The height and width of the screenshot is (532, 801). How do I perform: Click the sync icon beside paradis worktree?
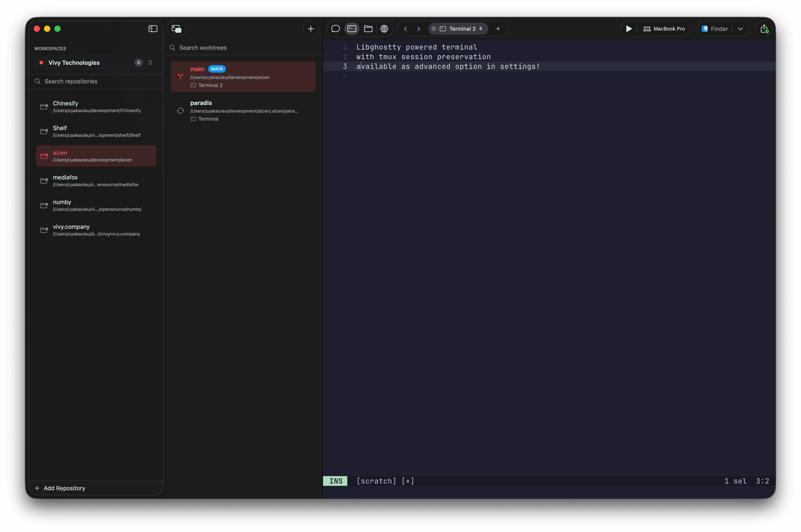[x=180, y=110]
